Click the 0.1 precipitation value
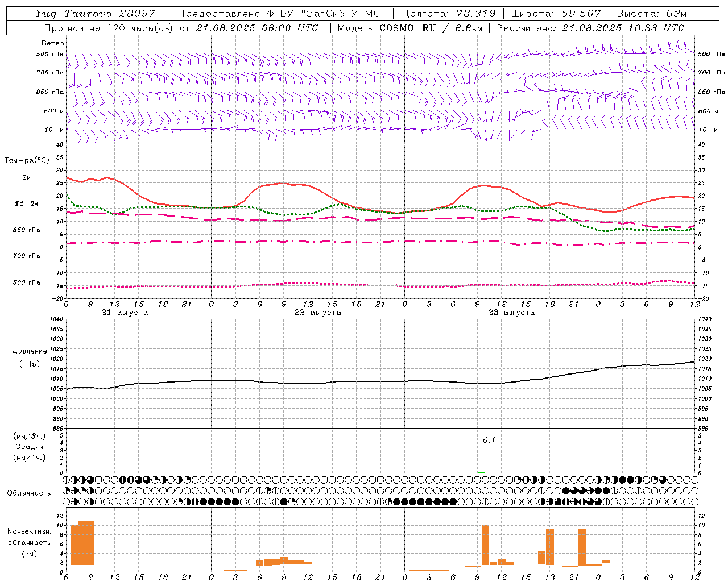Image resolution: width=728 pixels, height=582 pixels. tap(489, 440)
